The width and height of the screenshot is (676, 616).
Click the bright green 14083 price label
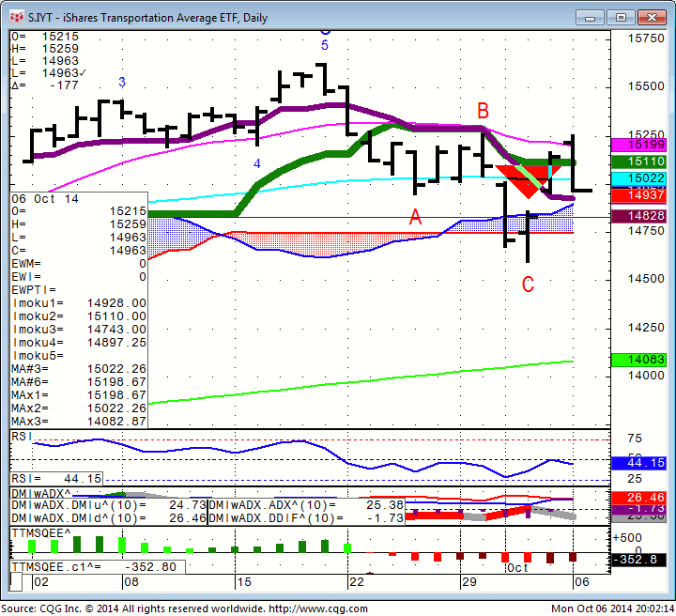pyautogui.click(x=638, y=360)
